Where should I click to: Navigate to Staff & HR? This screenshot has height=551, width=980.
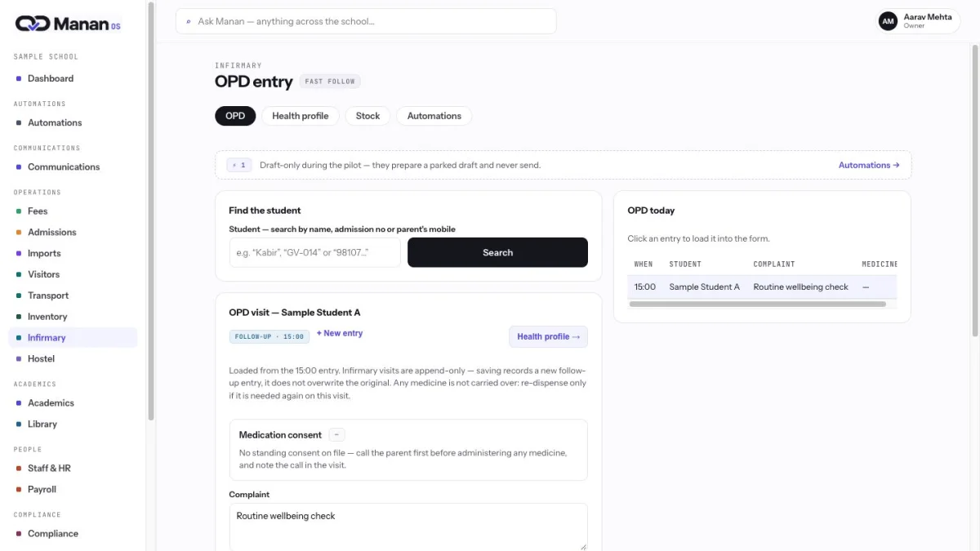49,468
